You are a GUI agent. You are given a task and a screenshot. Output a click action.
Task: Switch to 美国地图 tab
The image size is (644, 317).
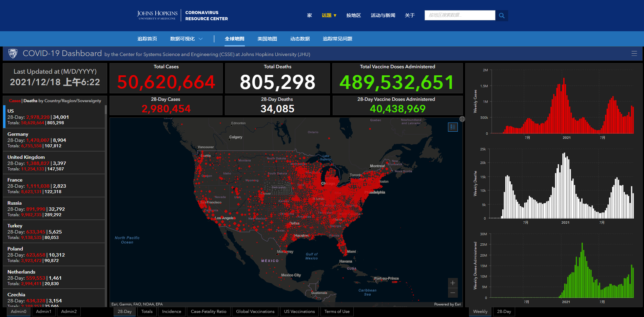coord(267,39)
